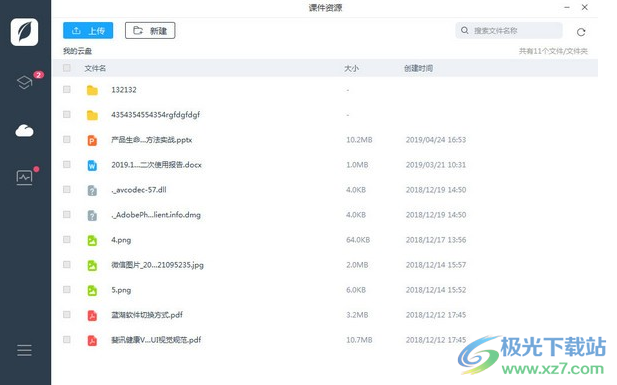This screenshot has width=617, height=385.
Task: Select the file 产品生命...方法实战.pptx
Action: 151,140
